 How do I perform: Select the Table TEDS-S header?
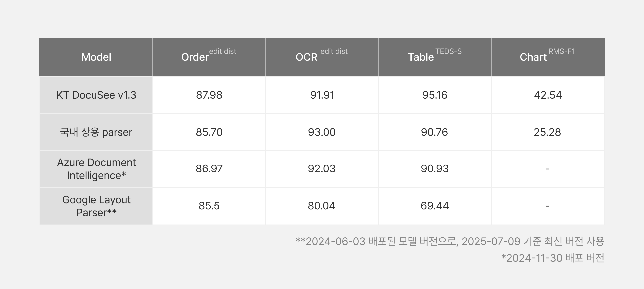coord(435,57)
